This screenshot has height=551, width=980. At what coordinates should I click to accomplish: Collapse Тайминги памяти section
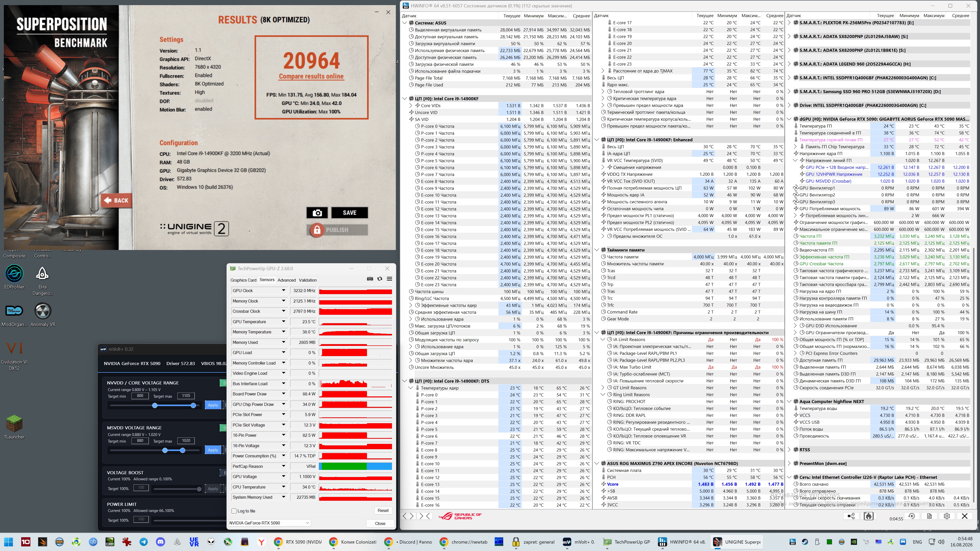[x=597, y=250]
